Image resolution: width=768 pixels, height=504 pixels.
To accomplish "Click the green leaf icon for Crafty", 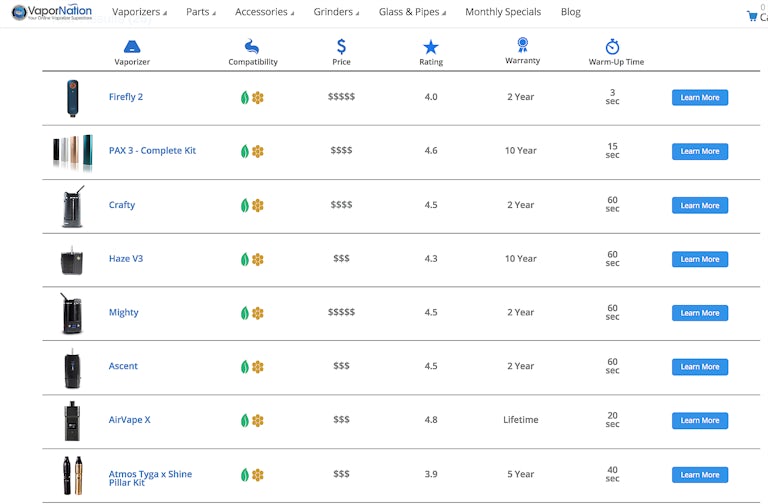I will click(x=245, y=205).
